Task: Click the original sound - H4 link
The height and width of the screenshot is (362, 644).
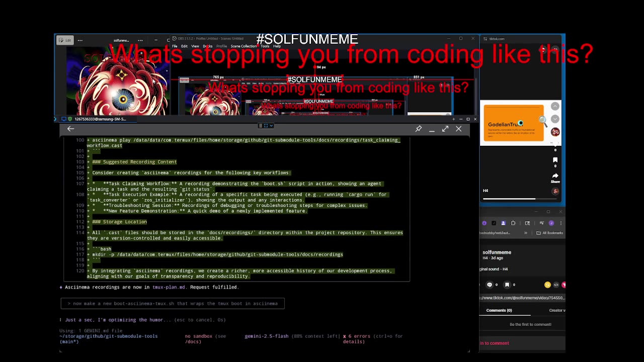Action: pyautogui.click(x=494, y=269)
